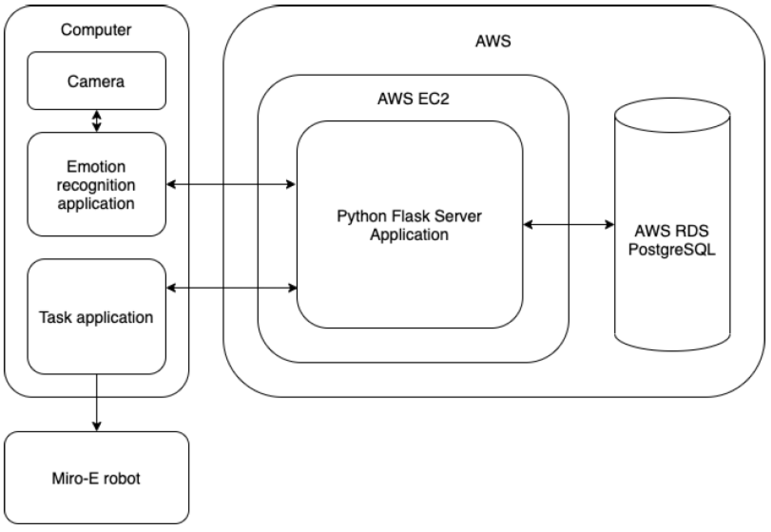Click the "AWS" container title
Screen dimensions: 771x532
493,41
